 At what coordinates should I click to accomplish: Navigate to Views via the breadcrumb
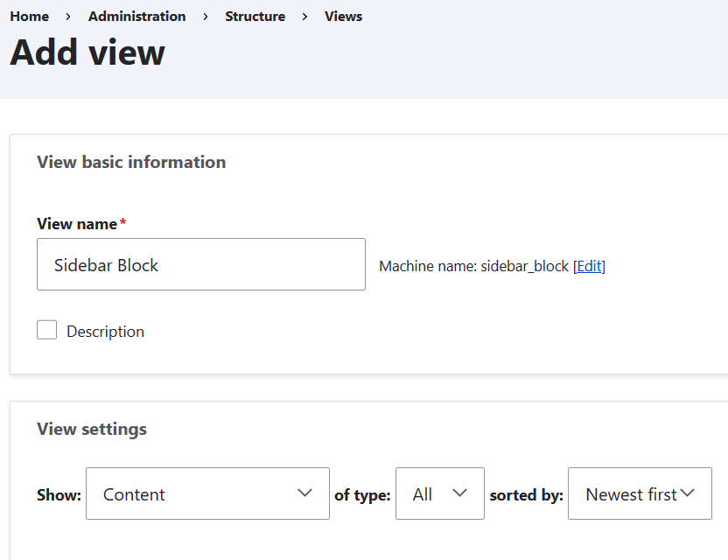pyautogui.click(x=343, y=16)
